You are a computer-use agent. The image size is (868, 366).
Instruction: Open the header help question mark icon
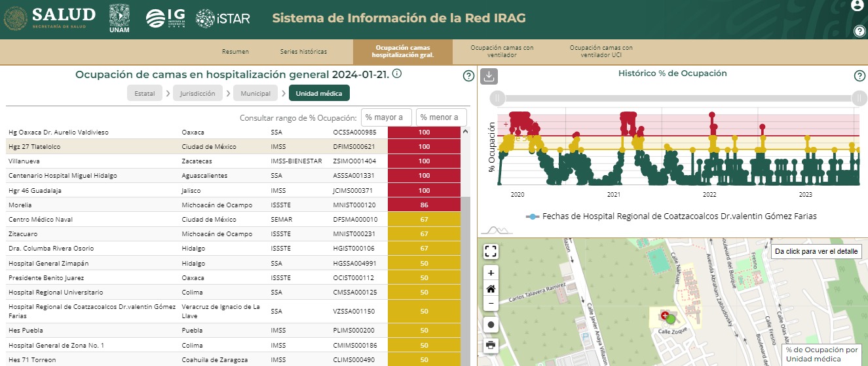(x=859, y=31)
